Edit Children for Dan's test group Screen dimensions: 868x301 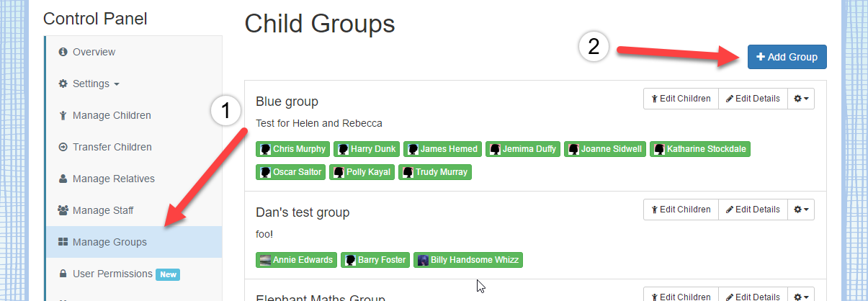coord(681,210)
